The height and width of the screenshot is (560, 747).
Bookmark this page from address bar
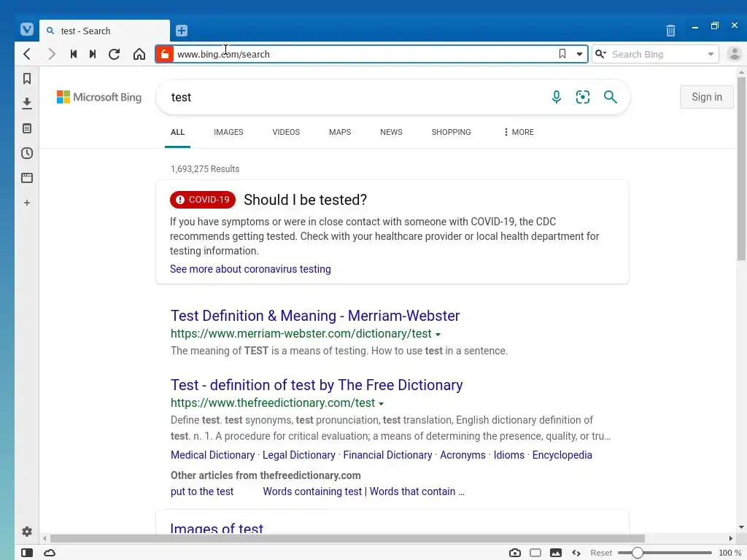562,54
